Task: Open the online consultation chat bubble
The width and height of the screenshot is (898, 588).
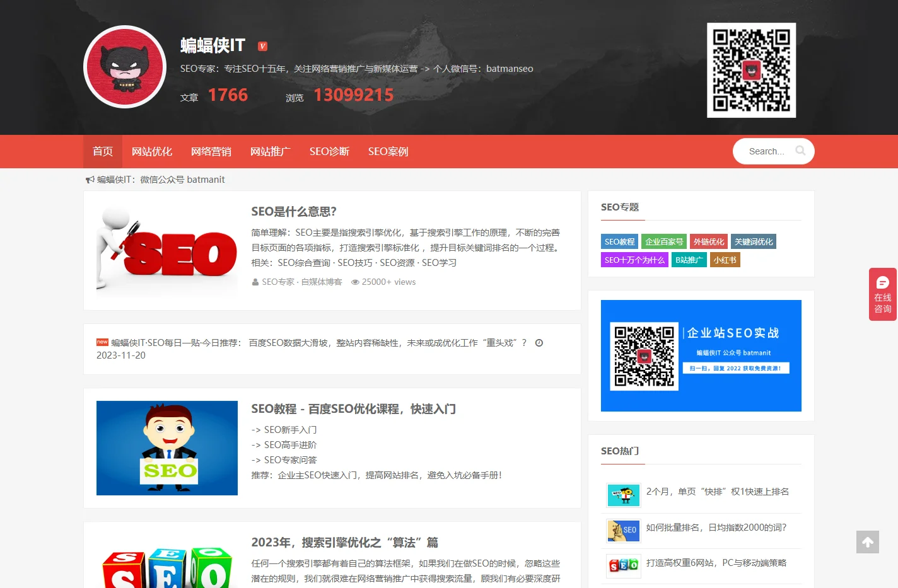Action: [883, 294]
